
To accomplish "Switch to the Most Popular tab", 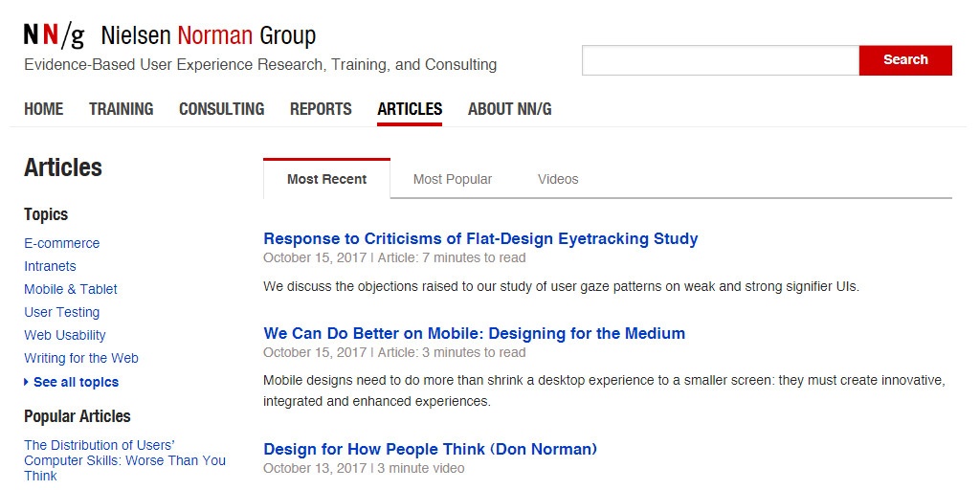I will pyautogui.click(x=452, y=179).
